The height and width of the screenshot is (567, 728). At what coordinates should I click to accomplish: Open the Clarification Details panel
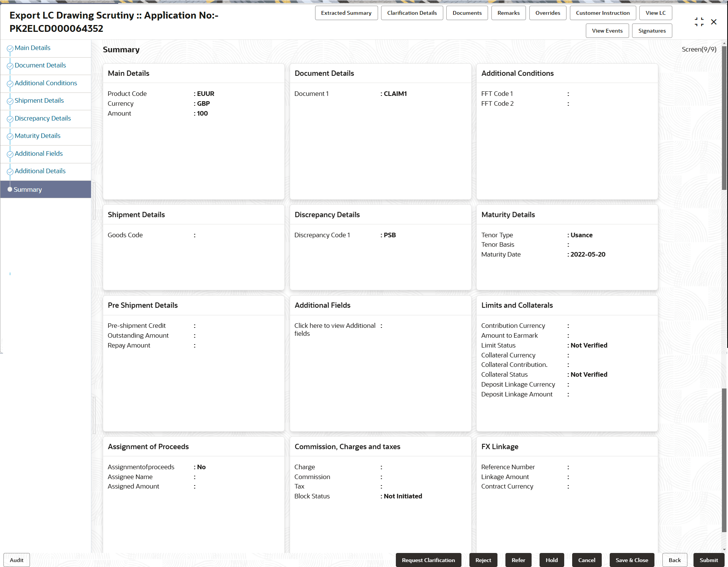tap(411, 13)
